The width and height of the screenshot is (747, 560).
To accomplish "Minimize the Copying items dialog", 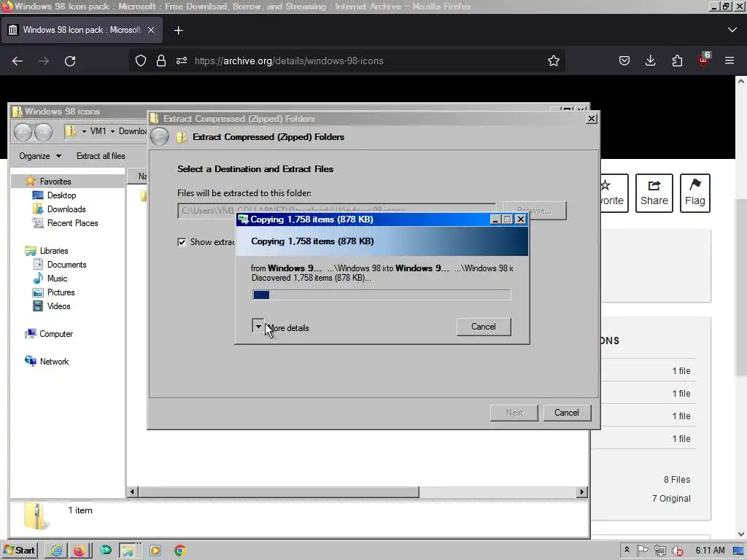I will point(495,219).
